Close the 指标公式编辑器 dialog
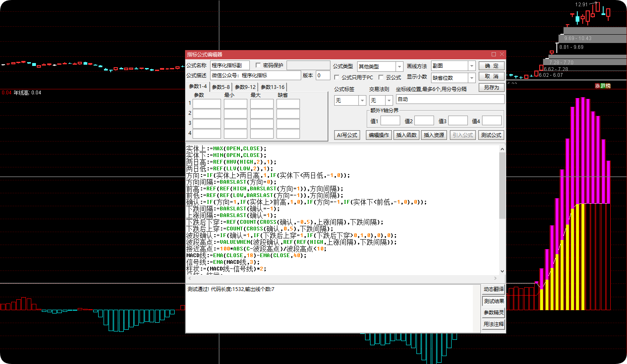The width and height of the screenshot is (627, 364). pos(502,54)
